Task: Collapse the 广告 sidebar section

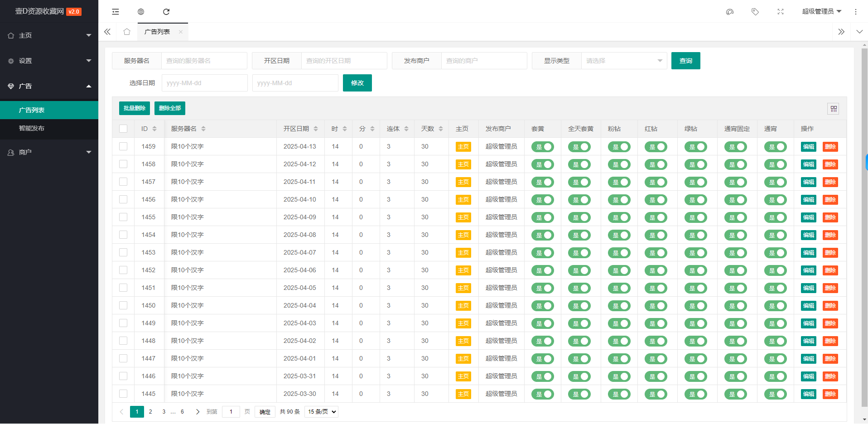Action: [x=49, y=86]
